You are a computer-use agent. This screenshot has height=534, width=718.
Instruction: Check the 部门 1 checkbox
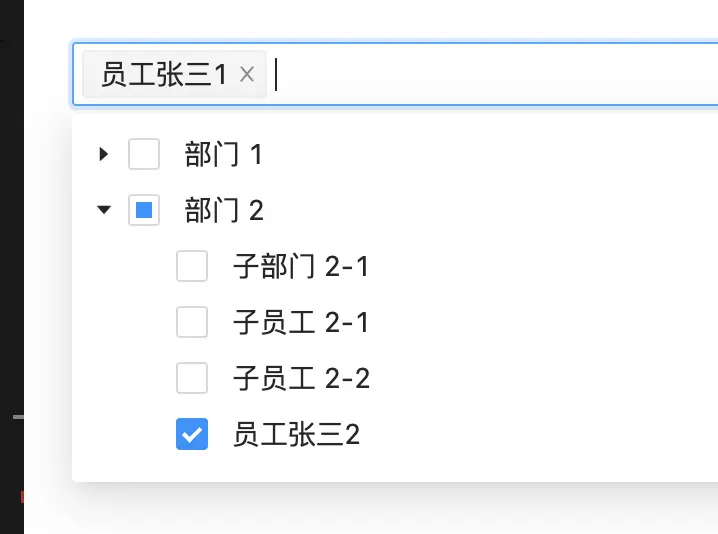[144, 154]
